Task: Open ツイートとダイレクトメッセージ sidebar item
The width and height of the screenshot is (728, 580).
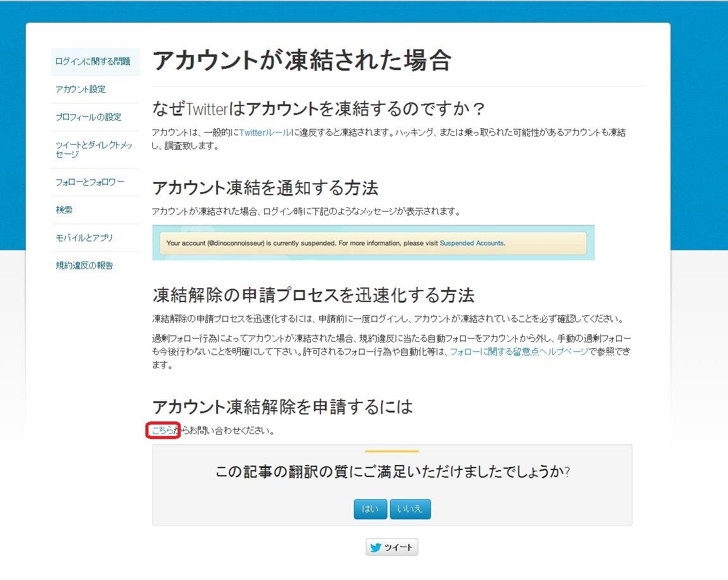Action: pos(95,149)
